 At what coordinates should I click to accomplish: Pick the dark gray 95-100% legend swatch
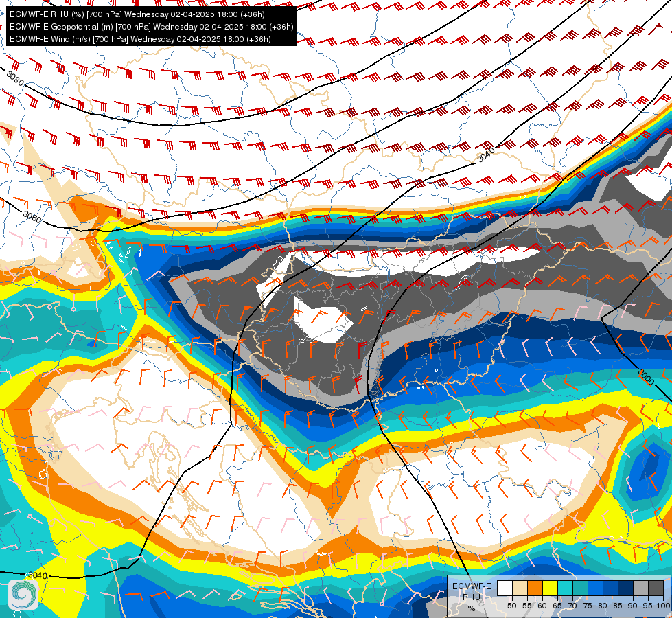[656, 588]
